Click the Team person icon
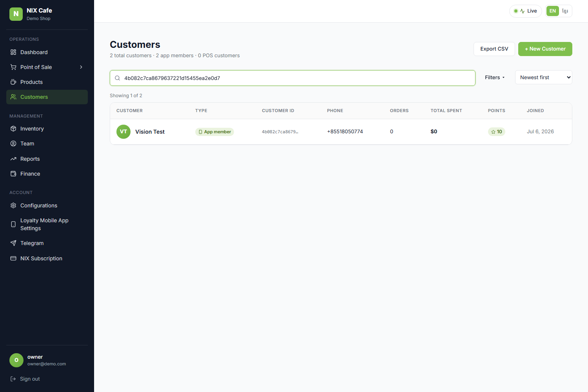The image size is (588, 392). click(13, 143)
